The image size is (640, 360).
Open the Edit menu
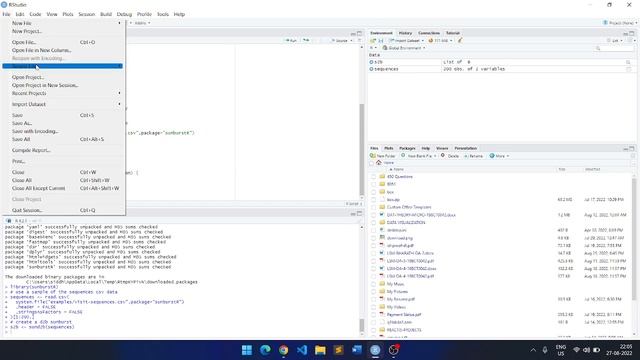point(20,14)
